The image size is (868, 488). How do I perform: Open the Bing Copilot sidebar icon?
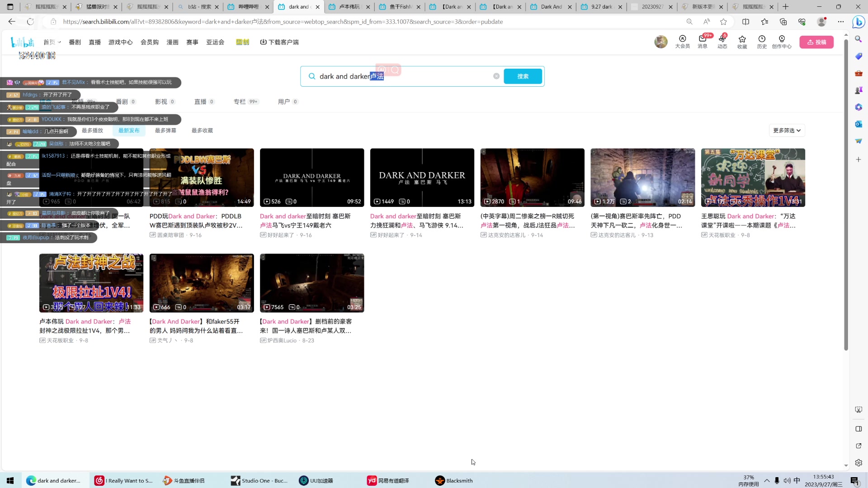858,21
